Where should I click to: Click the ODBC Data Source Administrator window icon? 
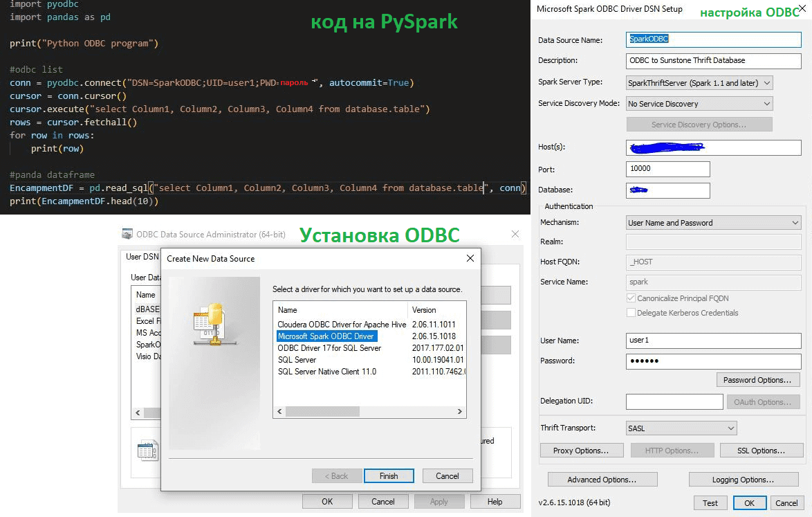127,235
